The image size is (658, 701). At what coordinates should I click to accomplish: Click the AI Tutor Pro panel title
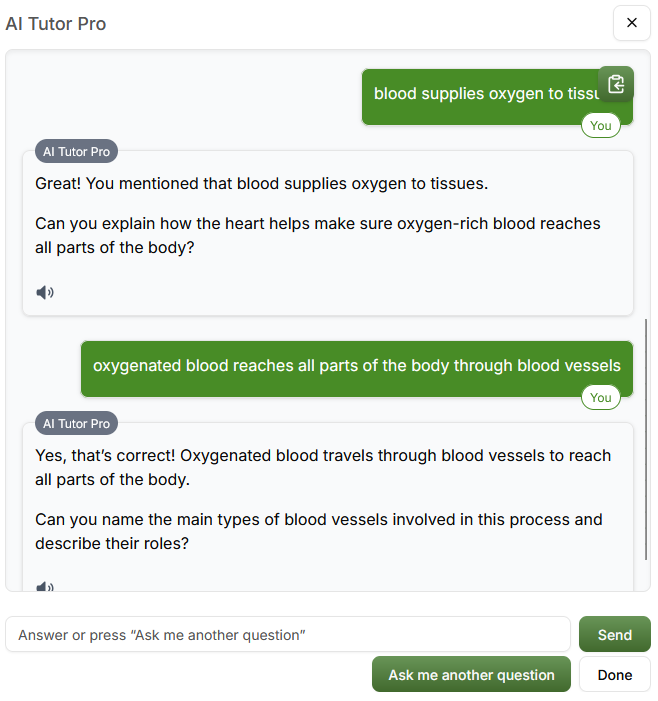click(x=56, y=23)
